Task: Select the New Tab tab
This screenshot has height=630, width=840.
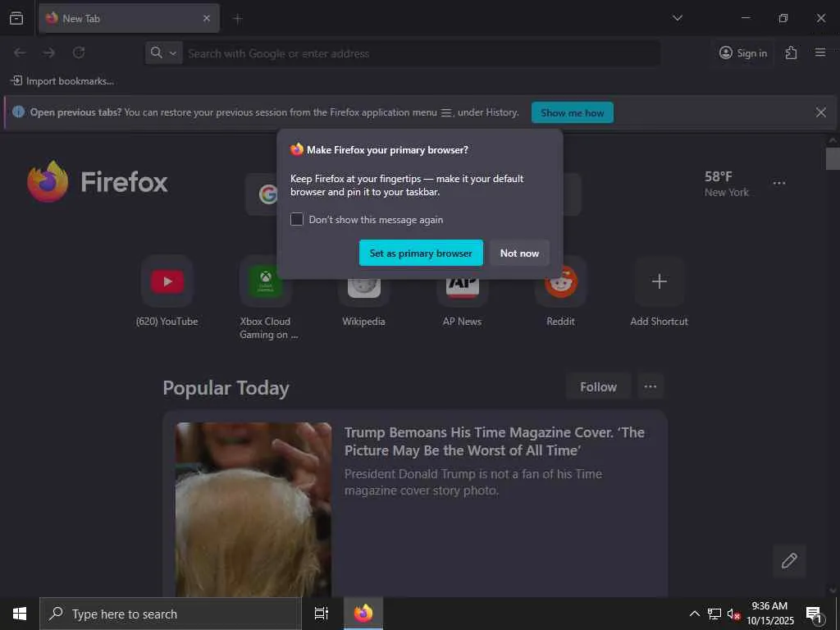Action: [129, 18]
